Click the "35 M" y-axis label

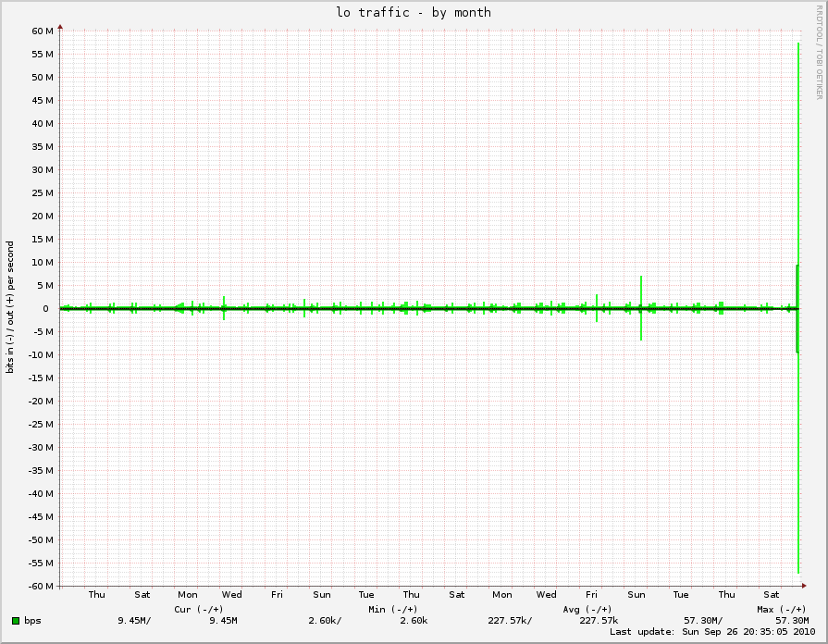(x=43, y=147)
